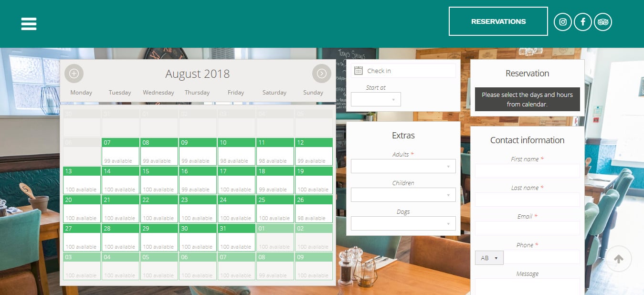Select faded 09 in the last row
The image size is (644, 295).
click(x=314, y=266)
